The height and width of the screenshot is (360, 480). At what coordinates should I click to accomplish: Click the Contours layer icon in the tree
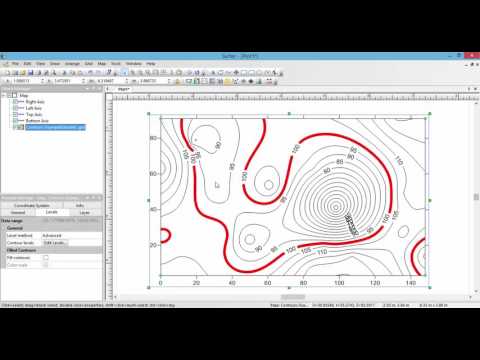21,127
